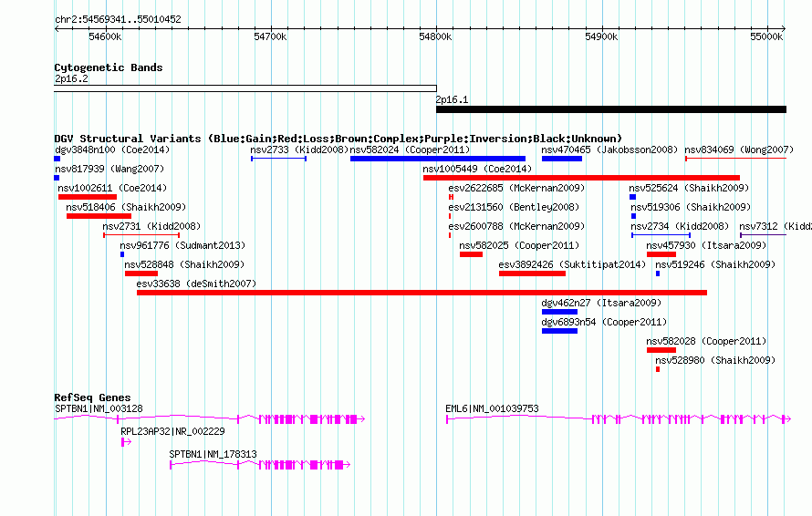812x516 pixels.
Task: Click the Cytogenetic Bands track title
Action: [x=109, y=67]
